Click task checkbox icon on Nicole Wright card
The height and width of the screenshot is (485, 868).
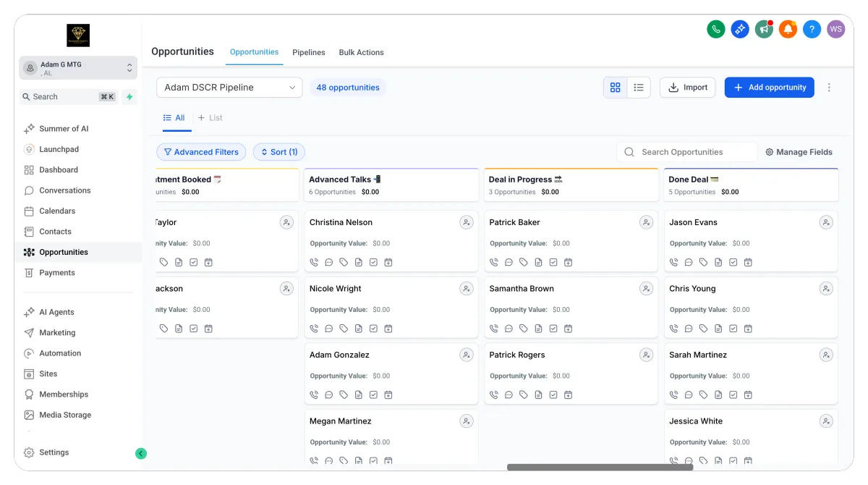tap(373, 329)
